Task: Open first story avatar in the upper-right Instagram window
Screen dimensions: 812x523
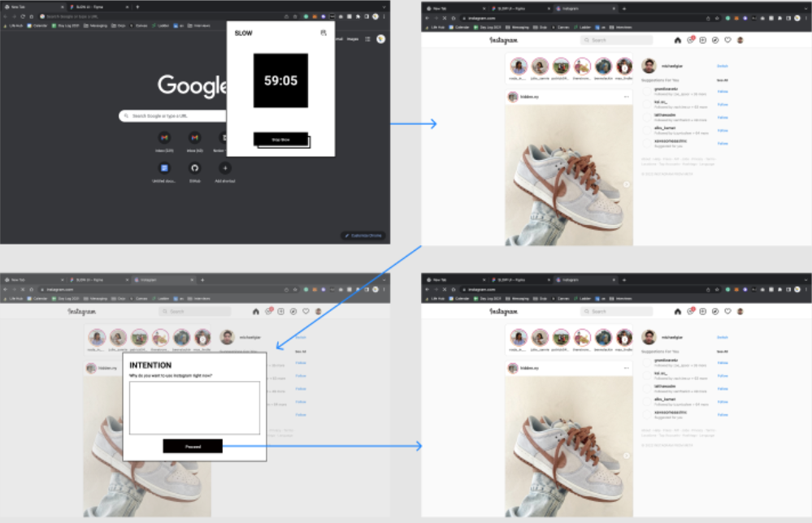Action: pos(519,67)
